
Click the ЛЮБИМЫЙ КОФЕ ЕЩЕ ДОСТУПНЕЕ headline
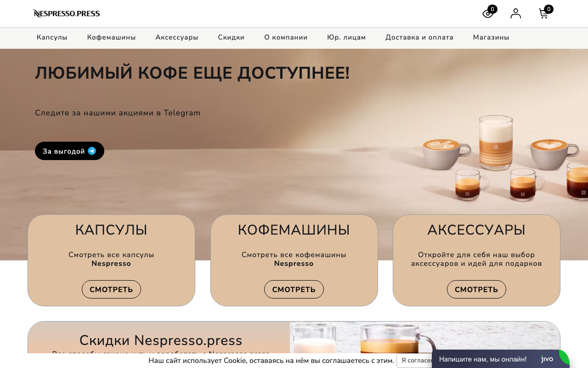click(x=192, y=73)
